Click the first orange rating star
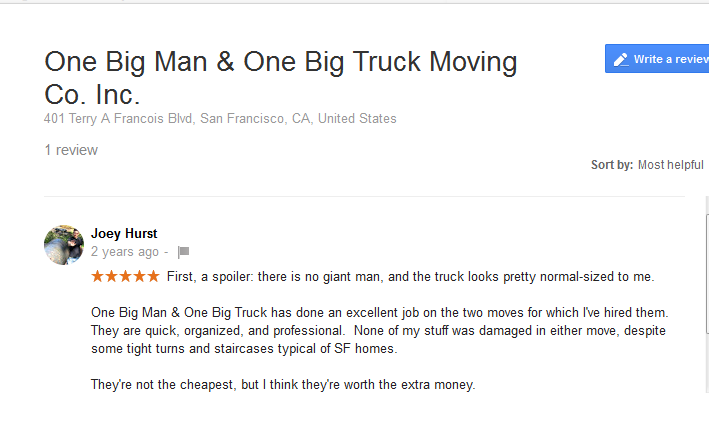The width and height of the screenshot is (709, 436). tap(97, 276)
